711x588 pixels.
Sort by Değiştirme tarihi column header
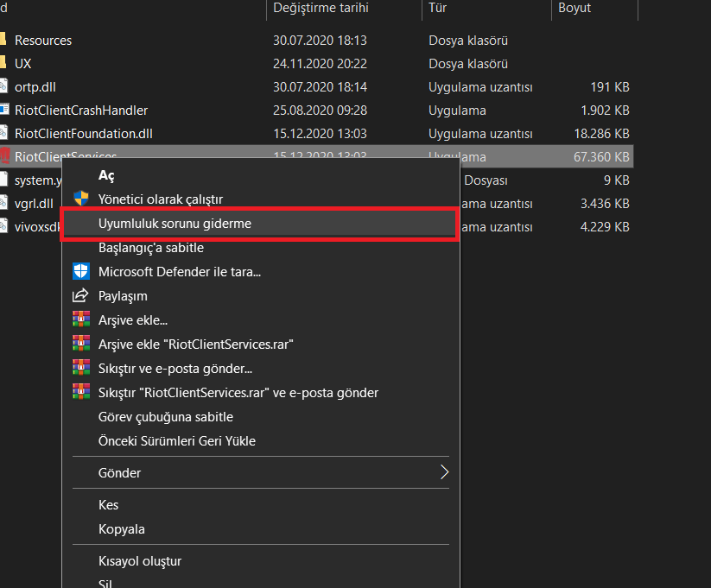pos(321,8)
